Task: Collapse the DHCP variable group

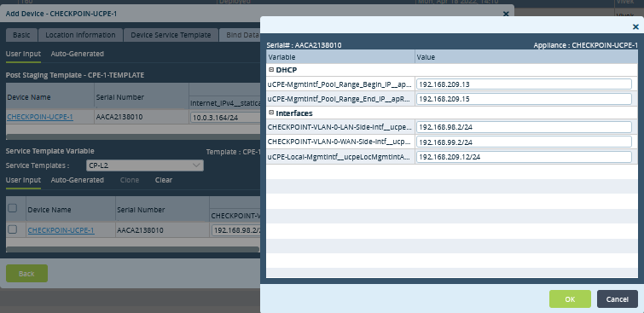Action: click(271, 70)
